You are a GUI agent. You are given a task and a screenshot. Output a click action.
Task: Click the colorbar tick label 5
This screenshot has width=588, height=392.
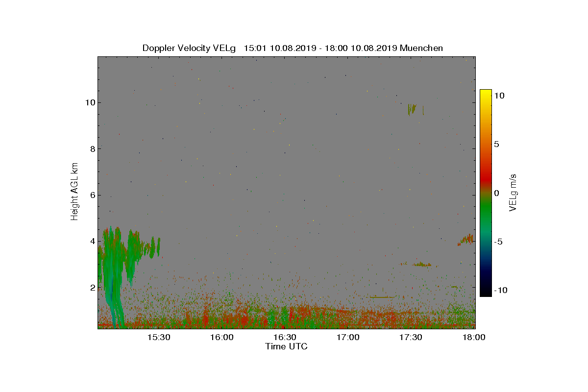click(496, 144)
